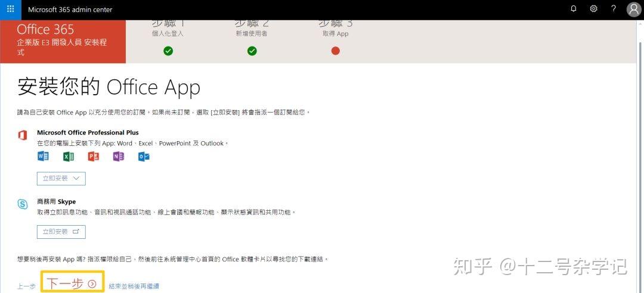This screenshot has width=644, height=293.
Task: Open the settings gear
Action: point(593,8)
